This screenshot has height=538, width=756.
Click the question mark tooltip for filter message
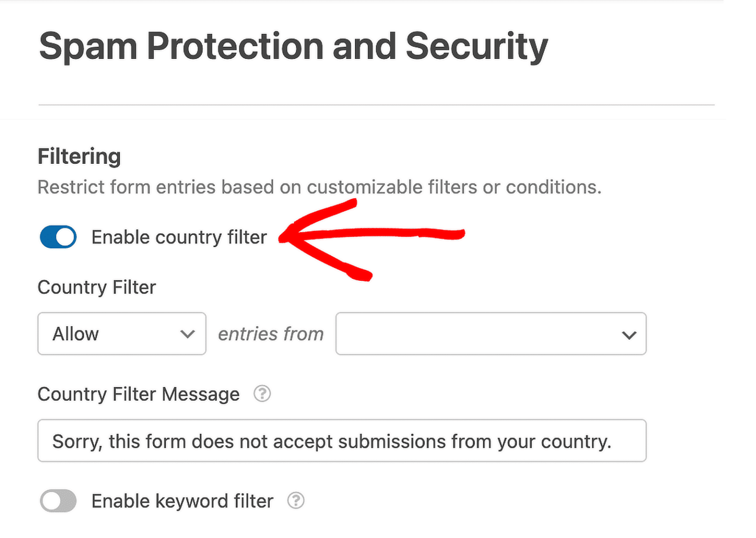pos(262,394)
